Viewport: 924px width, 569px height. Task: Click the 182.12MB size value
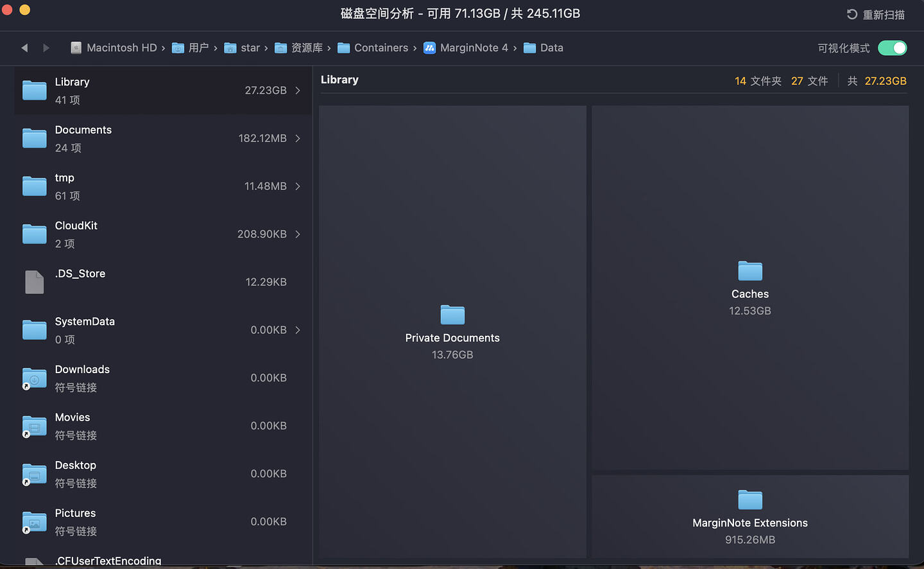pos(262,138)
